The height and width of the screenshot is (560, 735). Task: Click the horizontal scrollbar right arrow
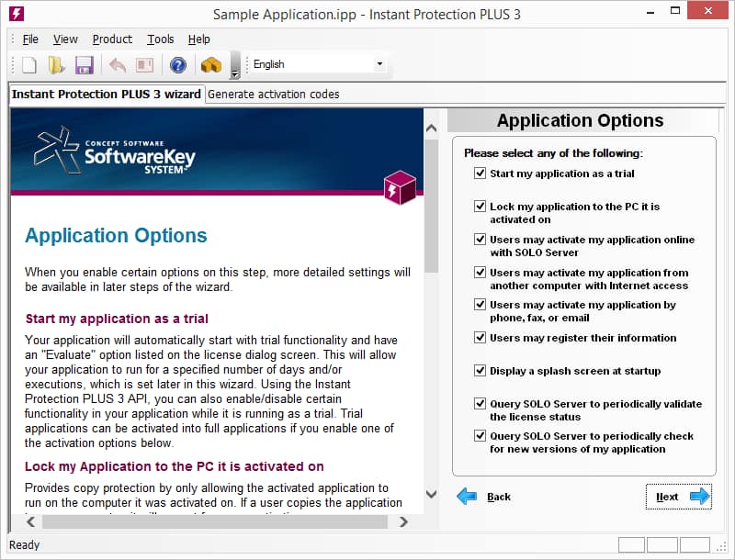coord(403,521)
